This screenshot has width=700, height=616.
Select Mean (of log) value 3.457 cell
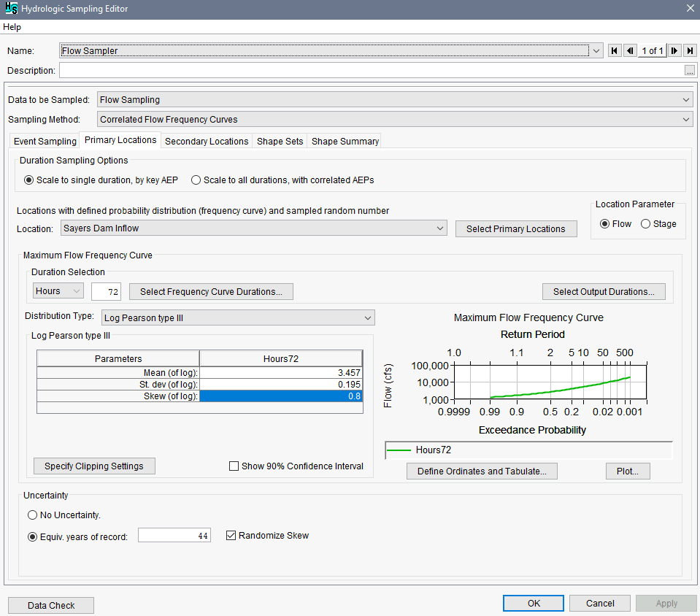pyautogui.click(x=281, y=373)
